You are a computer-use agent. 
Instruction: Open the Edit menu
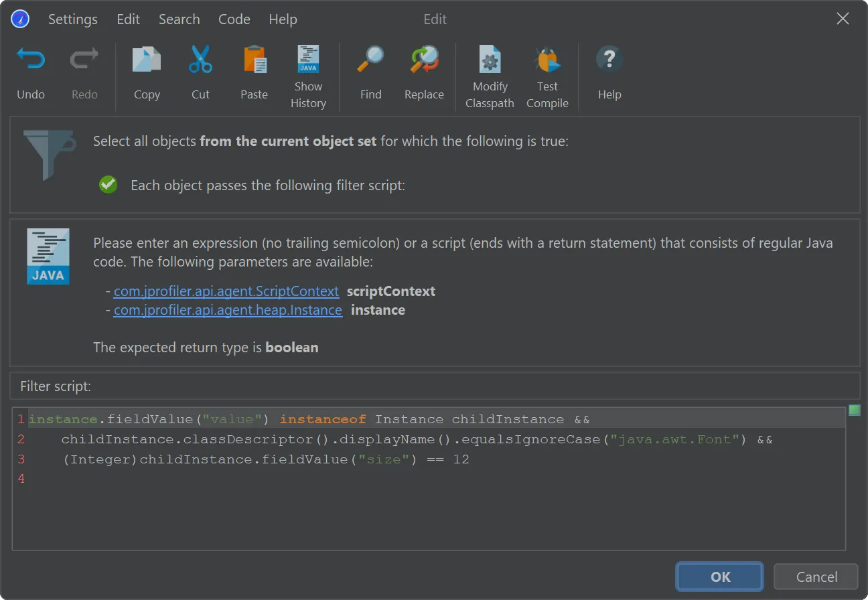coord(128,19)
